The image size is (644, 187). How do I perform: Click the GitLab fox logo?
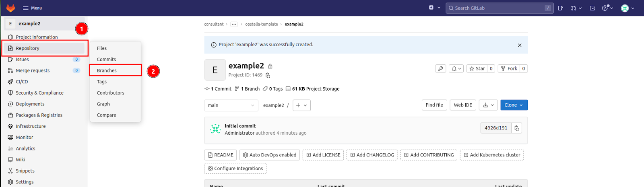pyautogui.click(x=10, y=8)
